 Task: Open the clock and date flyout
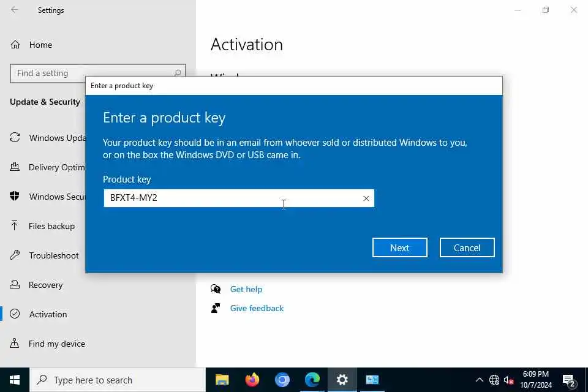click(535, 380)
